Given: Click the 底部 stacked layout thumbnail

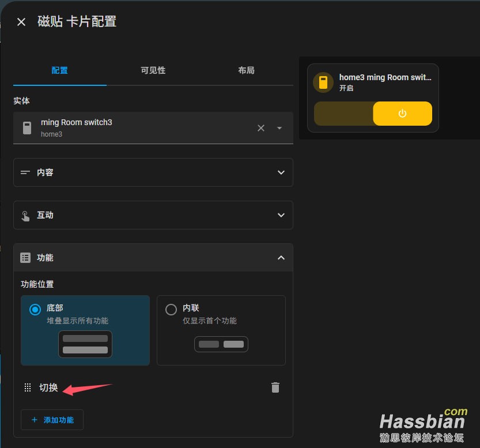Looking at the screenshot, I should point(85,344).
